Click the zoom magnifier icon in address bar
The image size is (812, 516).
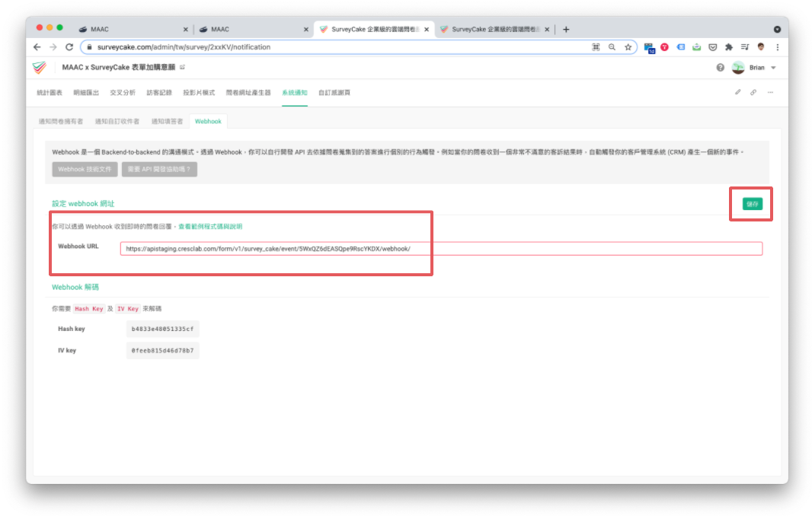click(x=612, y=47)
